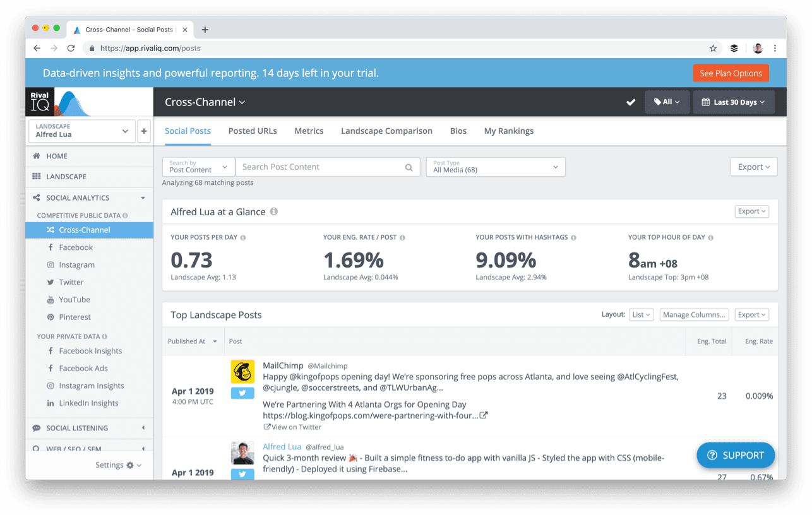Viewport: 812px width, 515px height.
Task: Open the top-right Export dropdown
Action: (x=754, y=167)
